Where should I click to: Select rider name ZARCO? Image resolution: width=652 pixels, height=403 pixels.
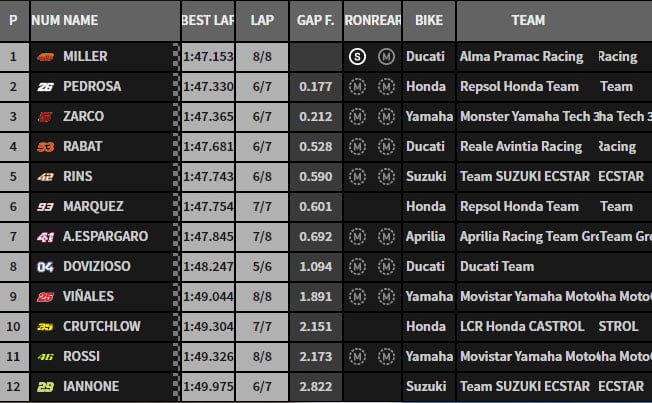[83, 117]
